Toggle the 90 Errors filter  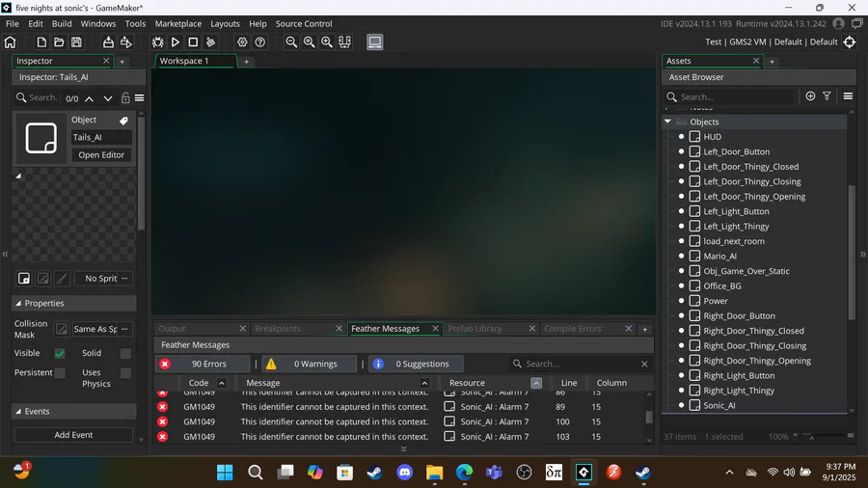pos(203,364)
